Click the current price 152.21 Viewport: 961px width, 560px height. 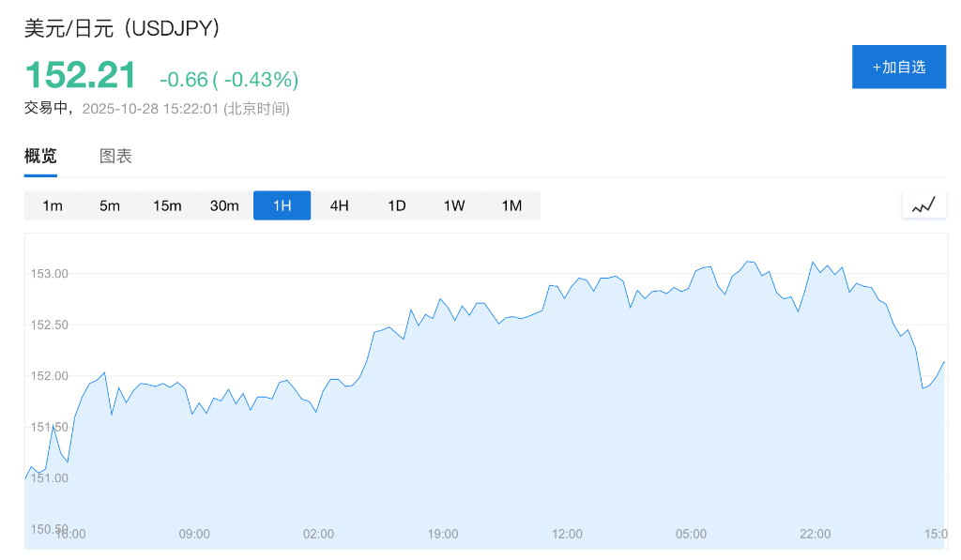pos(81,75)
